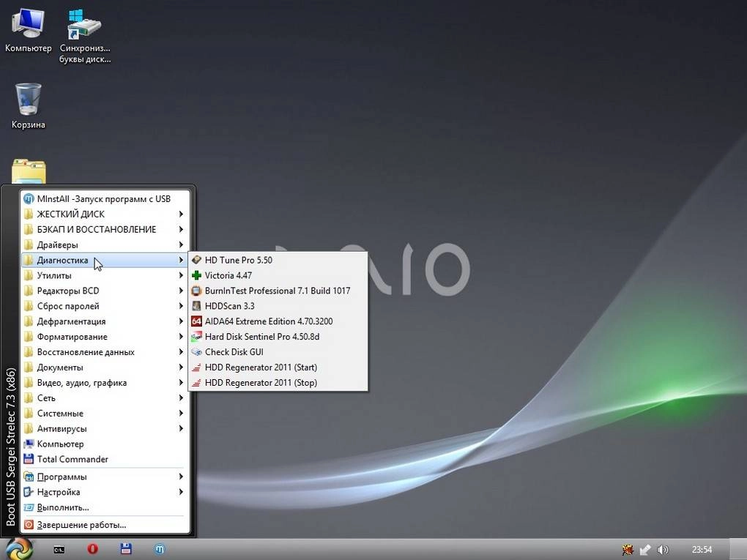
Task: Click the volume speaker tray icon
Action: tap(663, 550)
